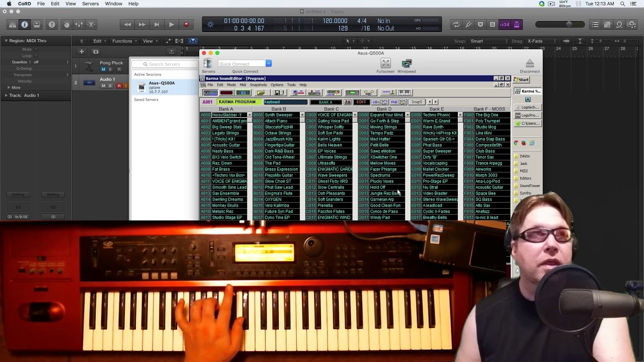Click the Windows Start button
The image size is (644, 362).
(522, 80)
